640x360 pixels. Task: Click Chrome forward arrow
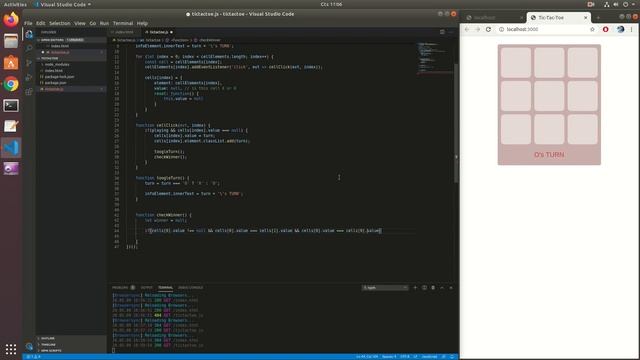[x=478, y=29]
